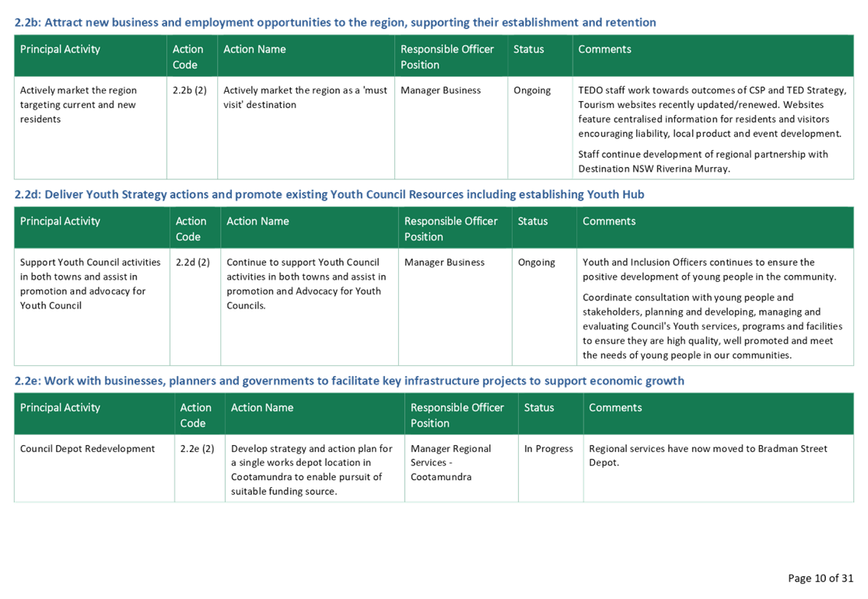This screenshot has height=599, width=868.
Task: Click 'Actively market the region targeting current and new residents'
Action: (78, 105)
